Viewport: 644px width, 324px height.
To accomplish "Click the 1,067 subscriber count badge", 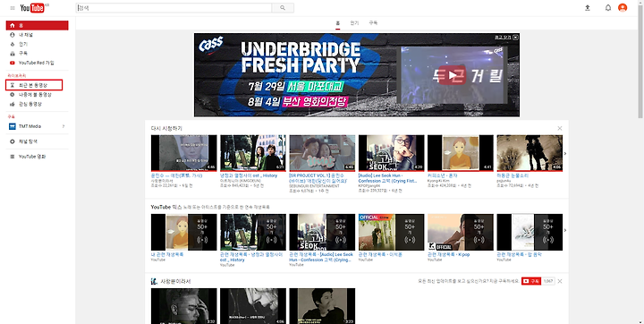I will click(548, 281).
